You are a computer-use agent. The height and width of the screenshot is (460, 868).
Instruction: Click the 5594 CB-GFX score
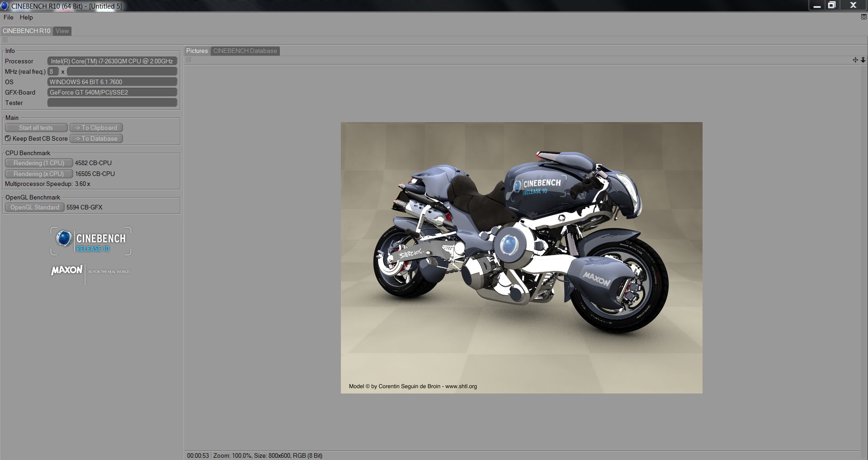point(84,207)
